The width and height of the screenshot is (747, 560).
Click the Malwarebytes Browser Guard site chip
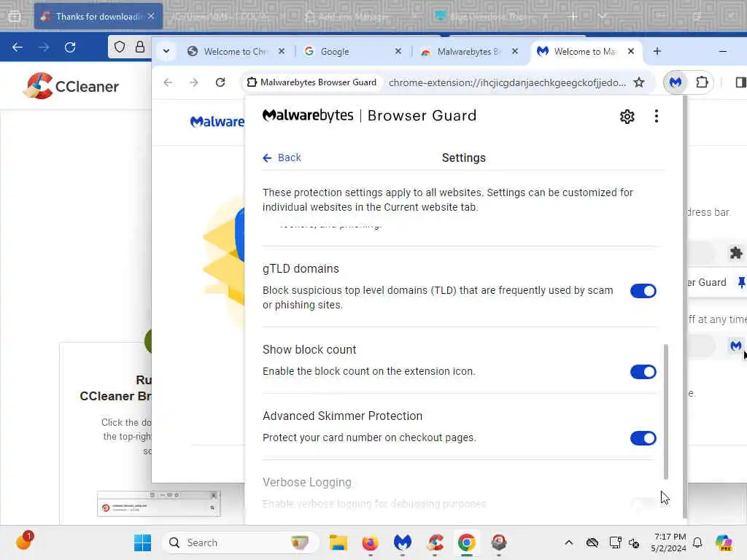coord(312,82)
